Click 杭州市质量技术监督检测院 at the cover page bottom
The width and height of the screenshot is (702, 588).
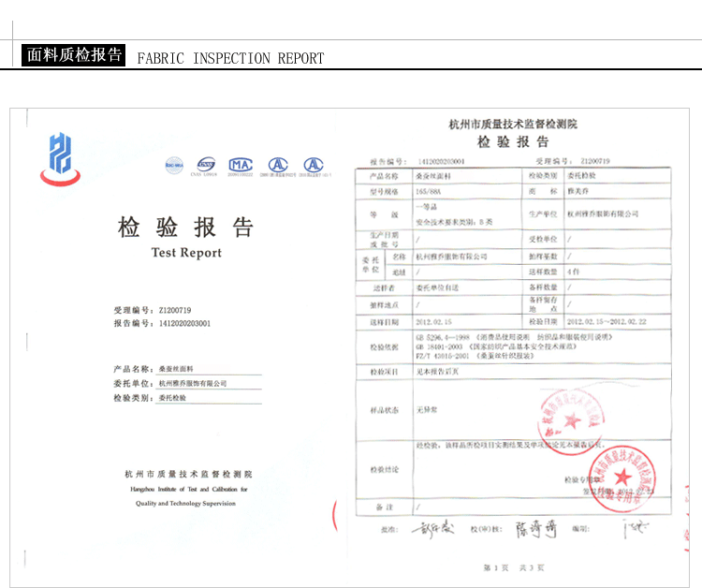click(188, 474)
